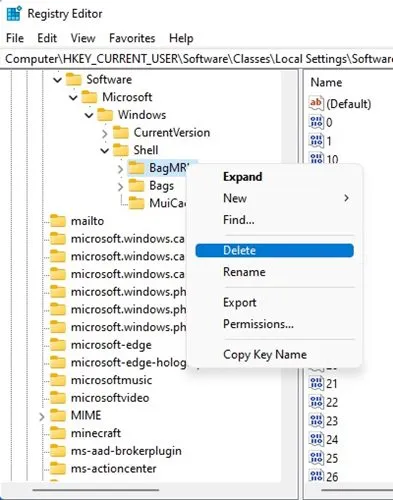Select Copy Key Name option
This screenshot has width=393, height=500.
[265, 354]
